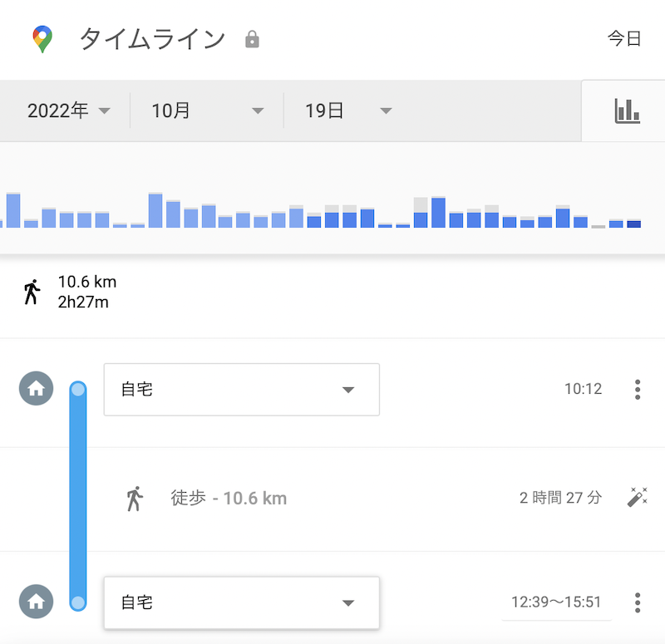Expand the second 自宅 place dropdown
This screenshot has width=665, height=644.
(242, 602)
